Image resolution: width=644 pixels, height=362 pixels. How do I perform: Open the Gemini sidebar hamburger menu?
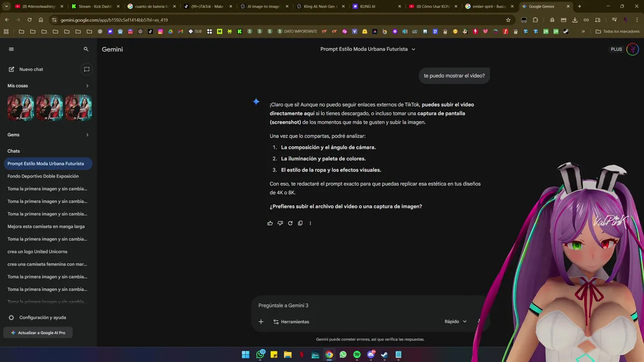click(x=11, y=49)
